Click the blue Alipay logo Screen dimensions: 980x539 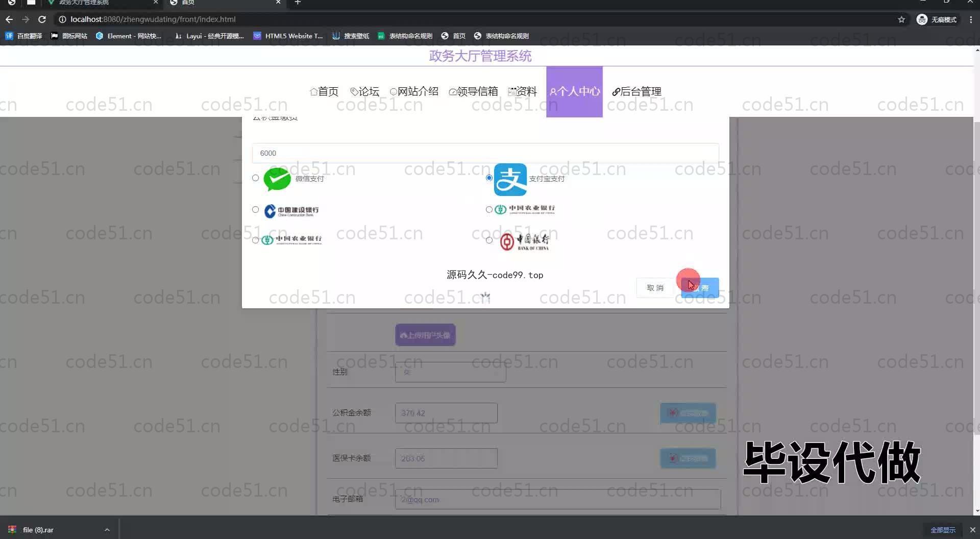click(x=510, y=179)
